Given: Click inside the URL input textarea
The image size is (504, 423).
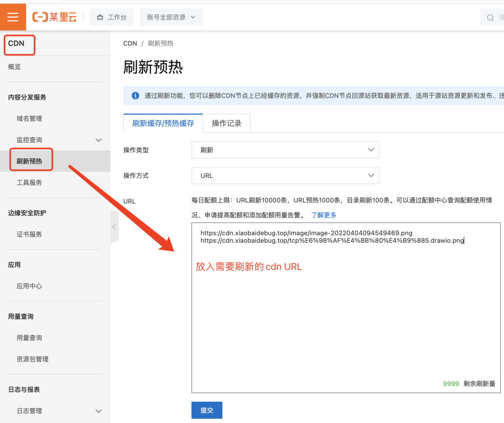Looking at the screenshot, I should tap(327, 303).
